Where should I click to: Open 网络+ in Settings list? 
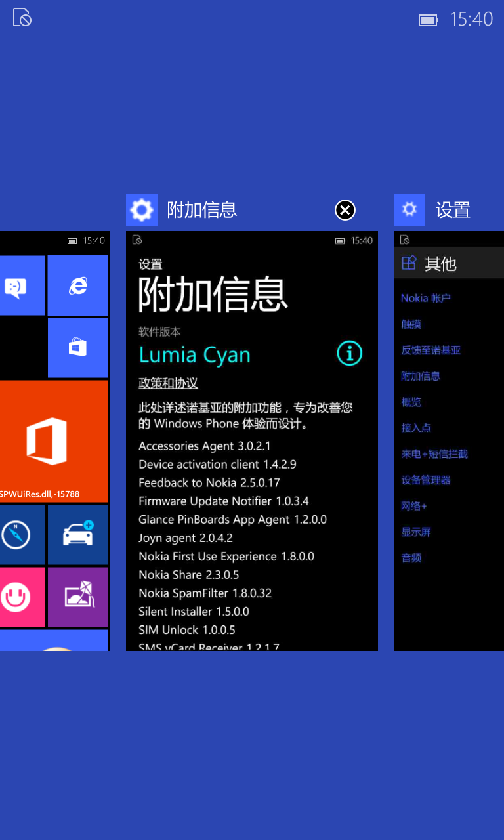[414, 506]
